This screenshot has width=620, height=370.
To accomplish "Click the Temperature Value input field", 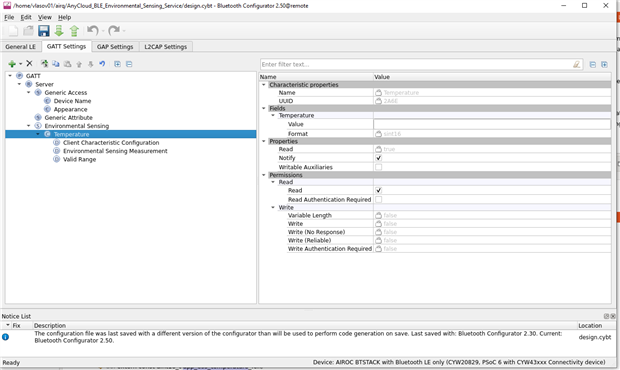I will point(492,124).
